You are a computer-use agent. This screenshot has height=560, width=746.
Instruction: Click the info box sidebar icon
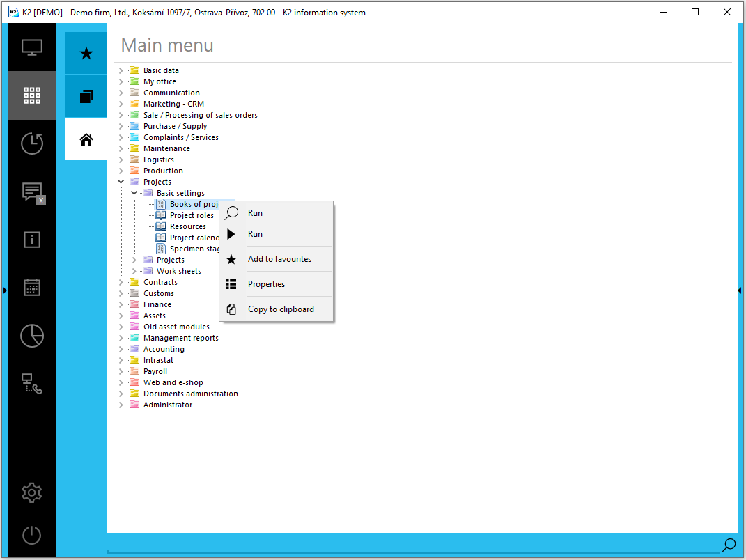click(32, 240)
